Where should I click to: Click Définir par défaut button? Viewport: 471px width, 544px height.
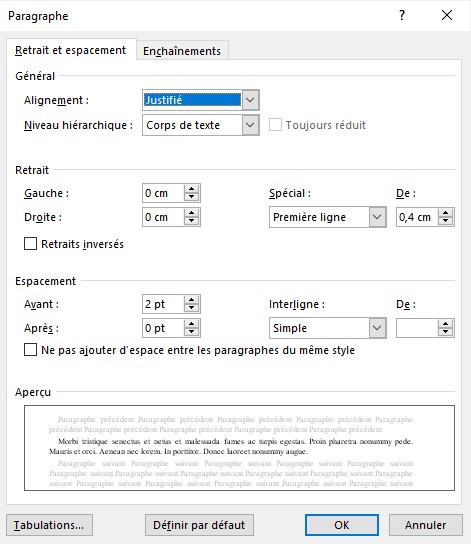[199, 525]
